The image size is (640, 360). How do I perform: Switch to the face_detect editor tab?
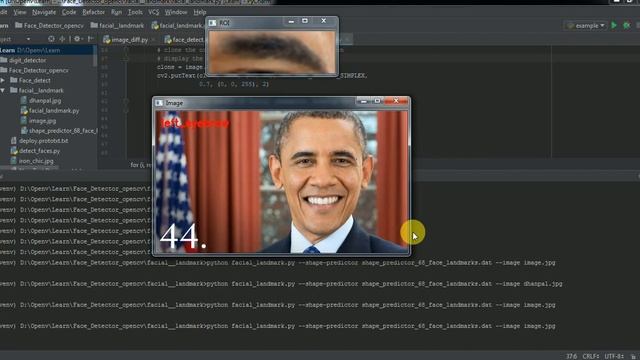pyautogui.click(x=184, y=40)
